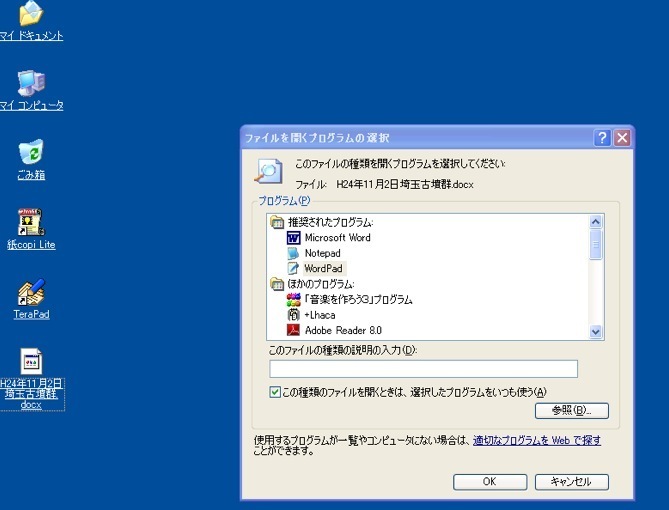Click the +Lhaca program icon
669x510 pixels.
(x=293, y=315)
